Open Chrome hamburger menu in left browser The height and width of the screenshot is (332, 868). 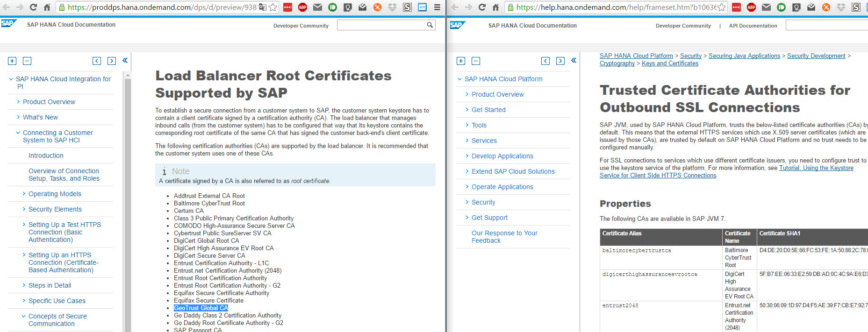[437, 7]
